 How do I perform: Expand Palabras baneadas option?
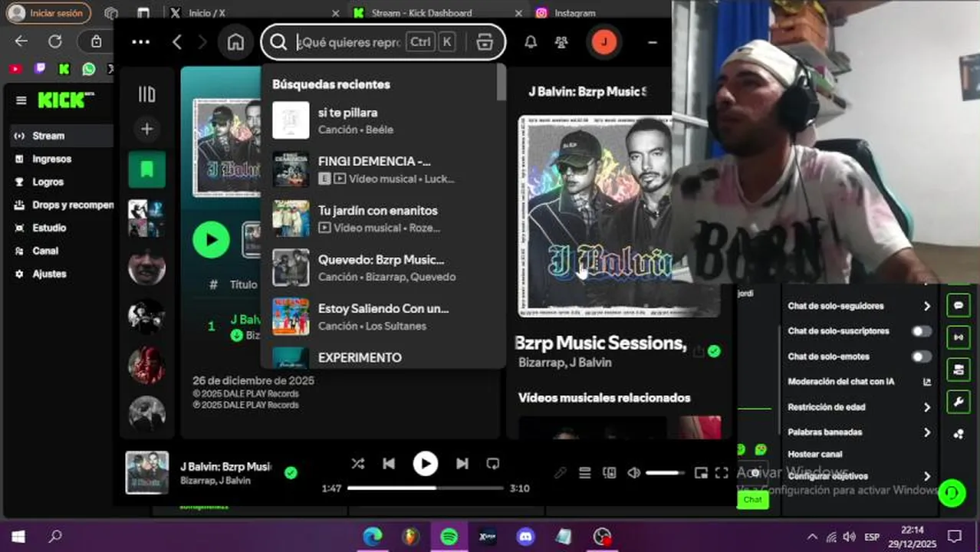pyautogui.click(x=860, y=432)
